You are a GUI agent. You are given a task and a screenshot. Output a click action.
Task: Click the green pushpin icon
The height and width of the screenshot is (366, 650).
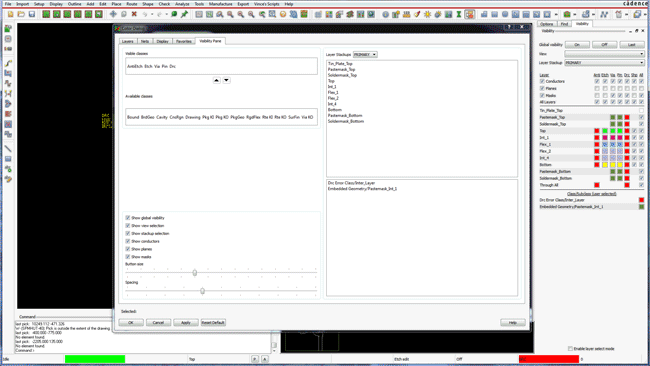pyautogui.click(x=184, y=15)
